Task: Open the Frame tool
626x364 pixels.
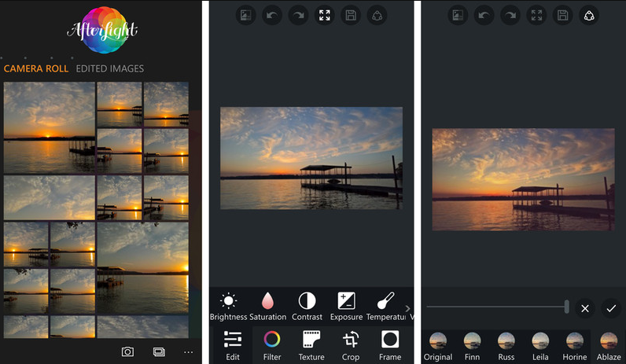Action: (390, 340)
